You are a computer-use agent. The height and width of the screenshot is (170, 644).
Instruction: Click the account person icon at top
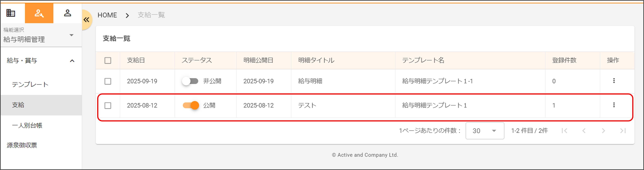pyautogui.click(x=68, y=13)
